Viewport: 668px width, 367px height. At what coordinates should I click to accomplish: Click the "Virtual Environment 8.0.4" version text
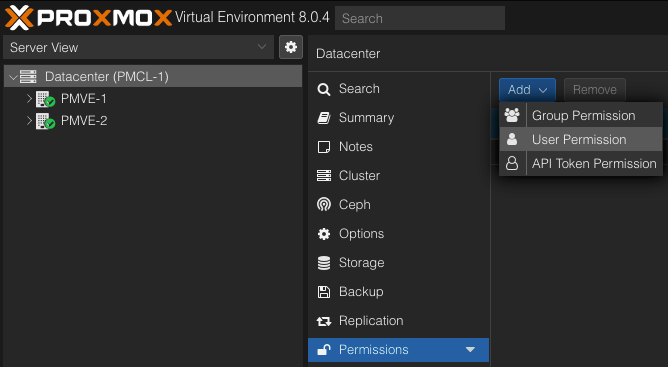(x=252, y=17)
